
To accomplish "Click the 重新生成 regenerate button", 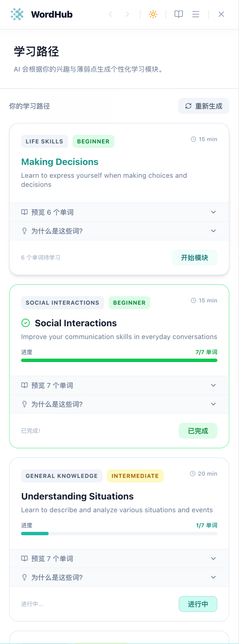I will coord(204,106).
